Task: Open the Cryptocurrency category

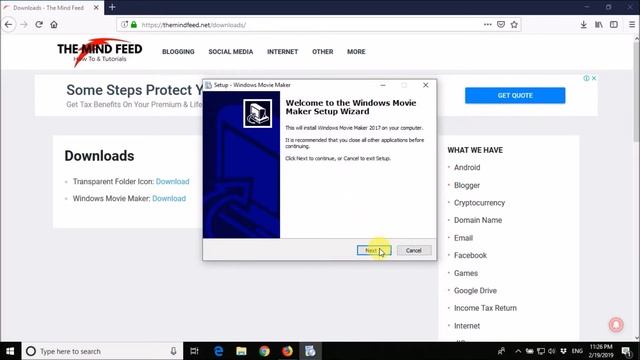Action: click(x=479, y=203)
